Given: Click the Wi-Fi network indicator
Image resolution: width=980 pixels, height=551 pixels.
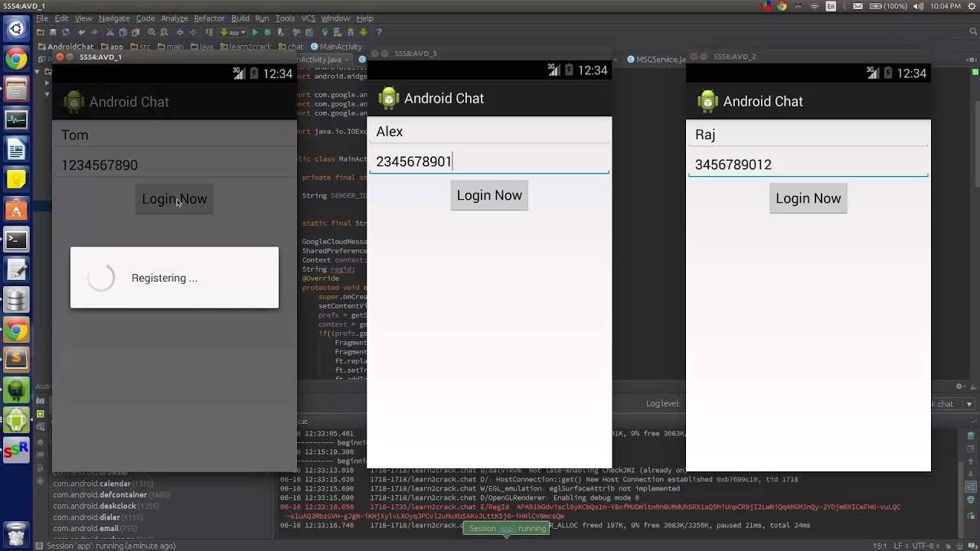Looking at the screenshot, I should point(815,7).
